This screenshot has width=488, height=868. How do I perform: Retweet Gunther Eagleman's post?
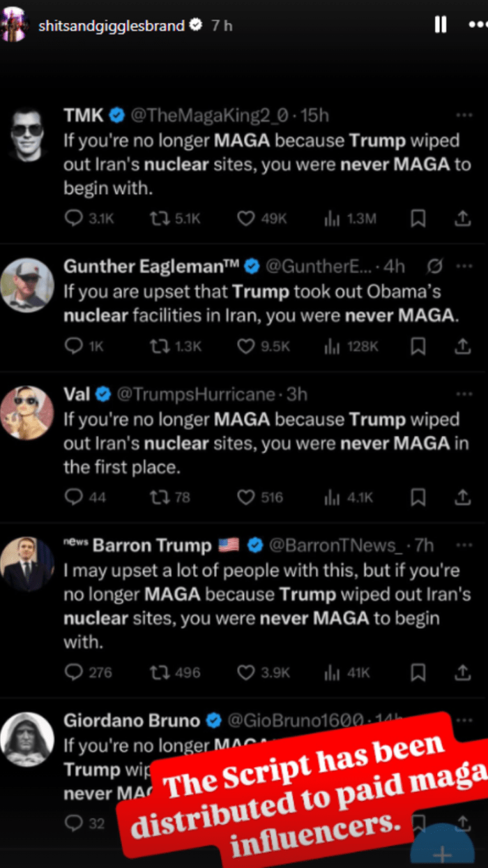pos(159,346)
